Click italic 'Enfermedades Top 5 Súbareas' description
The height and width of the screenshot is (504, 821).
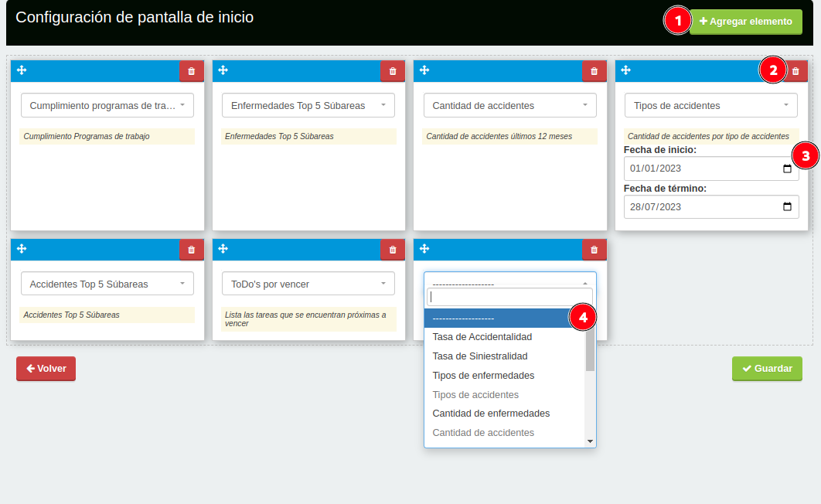click(x=279, y=136)
